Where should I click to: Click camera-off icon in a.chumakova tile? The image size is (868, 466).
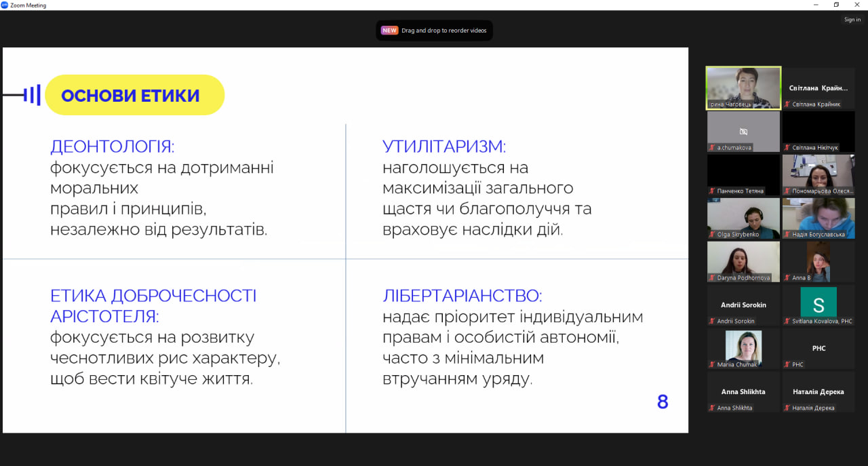pos(743,132)
